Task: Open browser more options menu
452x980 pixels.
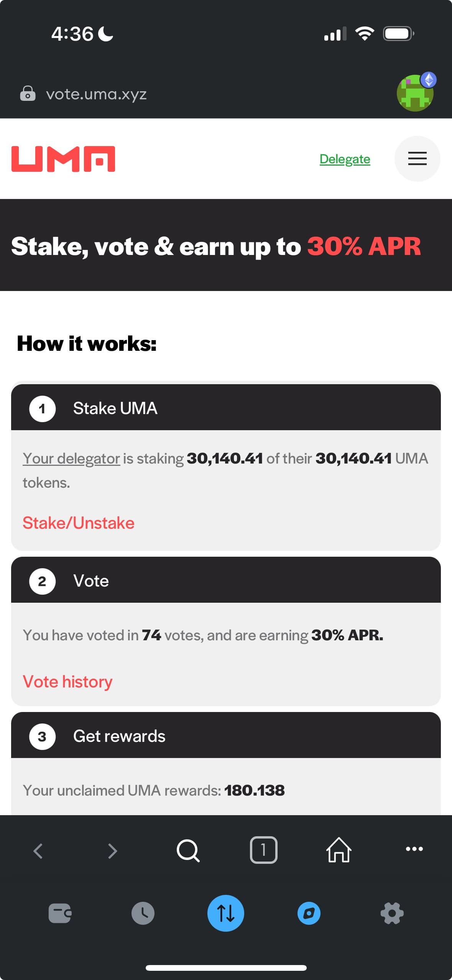Action: [414, 849]
